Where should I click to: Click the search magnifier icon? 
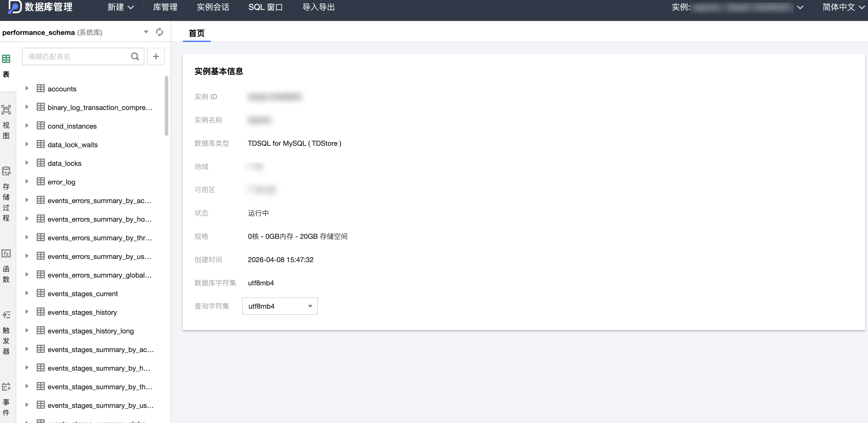point(135,56)
